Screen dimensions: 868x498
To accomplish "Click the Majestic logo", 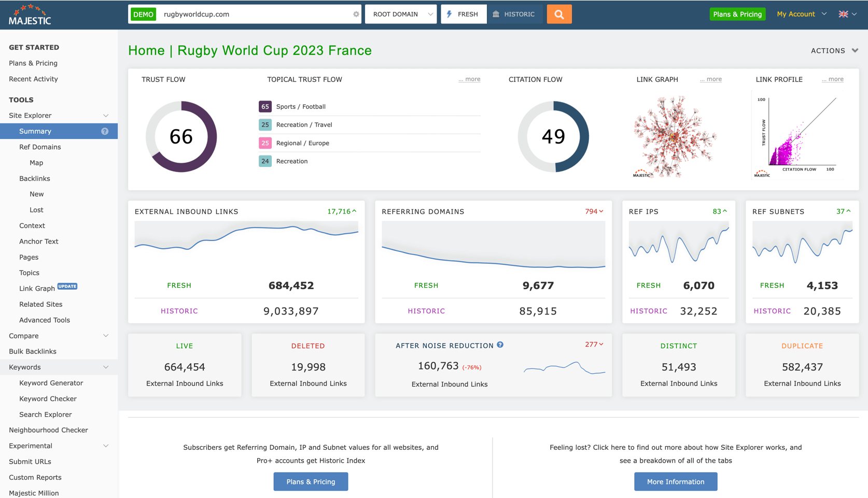I will tap(30, 15).
